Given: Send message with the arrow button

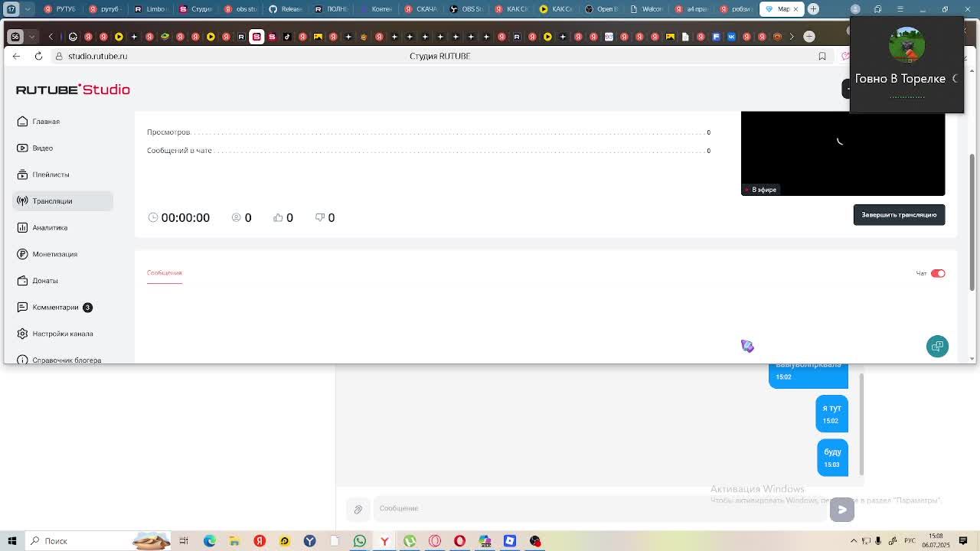Looking at the screenshot, I should coord(842,510).
